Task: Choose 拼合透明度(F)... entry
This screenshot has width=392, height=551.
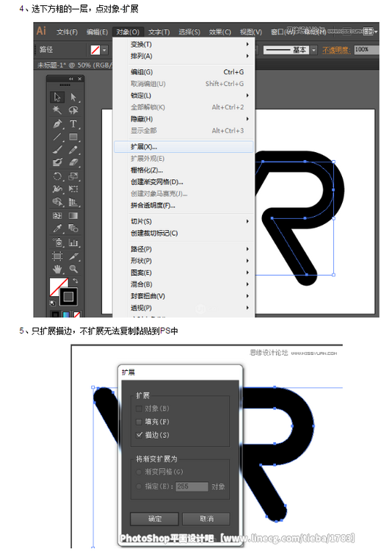Action: tap(184, 206)
